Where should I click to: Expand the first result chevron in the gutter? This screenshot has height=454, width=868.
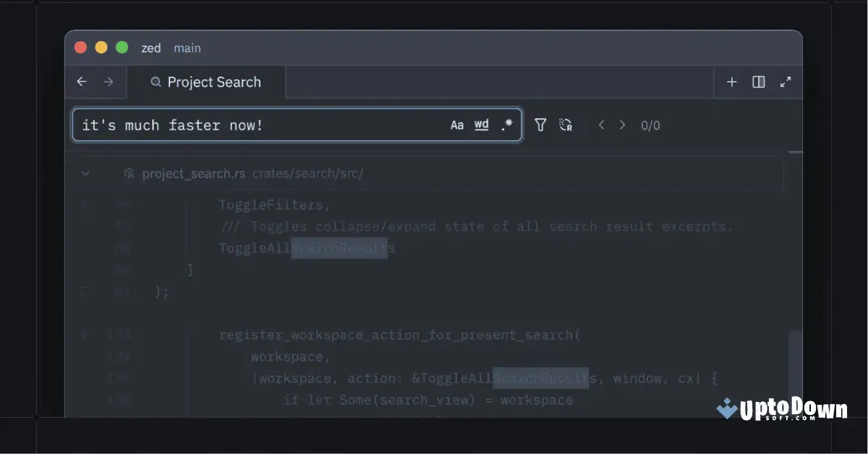(x=82, y=205)
